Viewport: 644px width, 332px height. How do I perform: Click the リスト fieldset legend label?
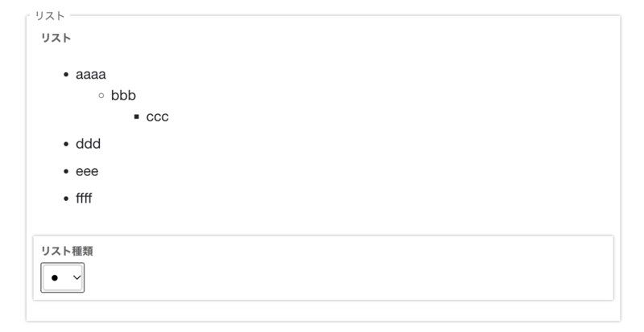click(x=50, y=15)
